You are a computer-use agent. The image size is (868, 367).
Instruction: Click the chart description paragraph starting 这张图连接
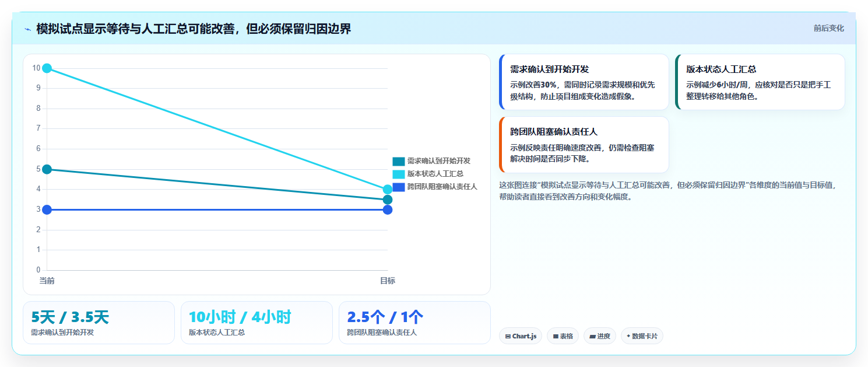coord(668,191)
